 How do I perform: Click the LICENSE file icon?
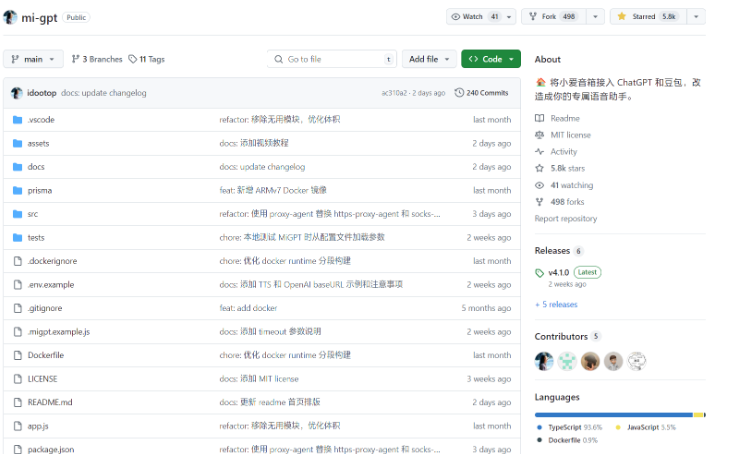(18, 379)
